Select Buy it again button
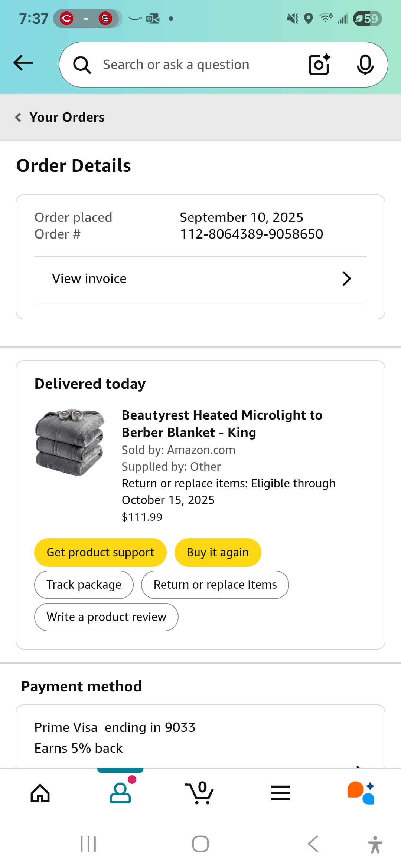The image size is (401, 868). click(218, 552)
